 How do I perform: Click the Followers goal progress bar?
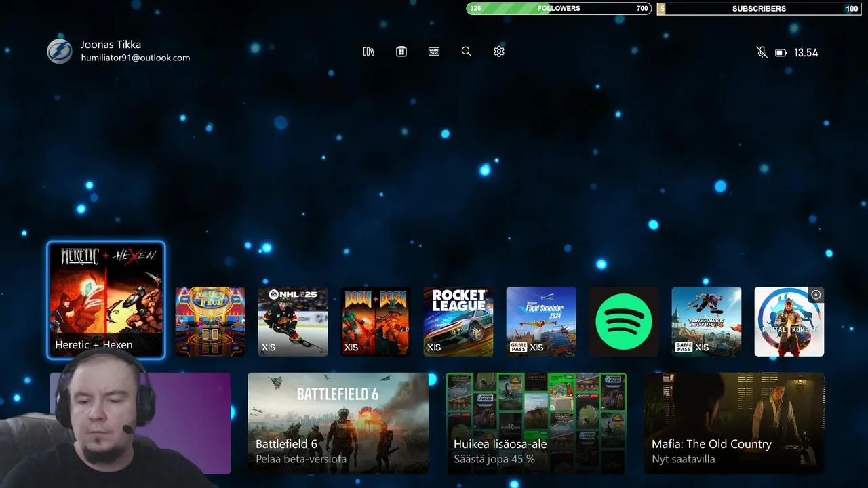coord(559,9)
